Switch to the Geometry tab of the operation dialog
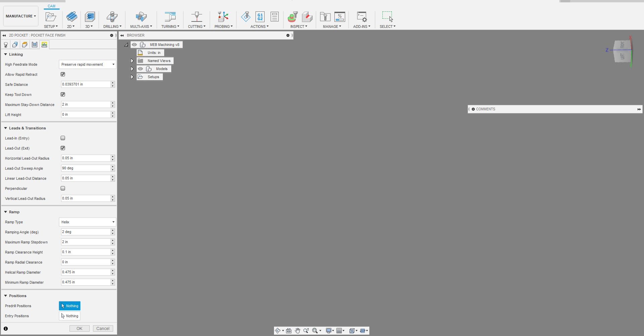Viewport: 644px width, 336px height. tap(14, 44)
